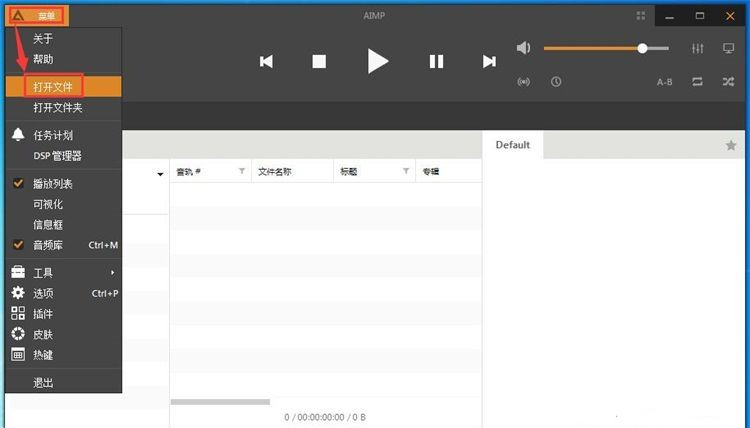750x428 pixels.
Task: Click the star favorites icon
Action: pos(730,145)
